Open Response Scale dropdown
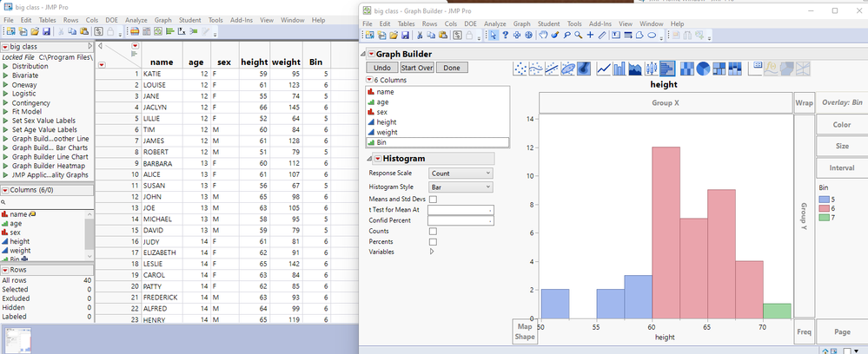The width and height of the screenshot is (868, 354). pos(461,174)
